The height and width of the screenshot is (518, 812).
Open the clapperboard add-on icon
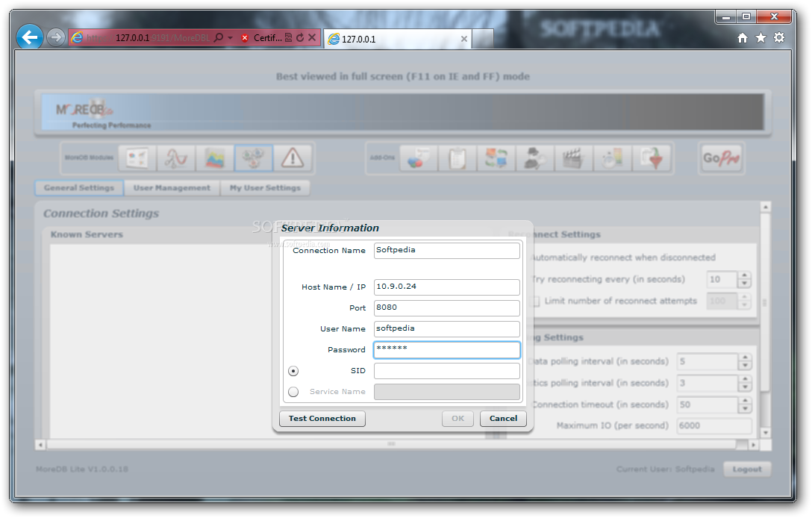tap(573, 158)
